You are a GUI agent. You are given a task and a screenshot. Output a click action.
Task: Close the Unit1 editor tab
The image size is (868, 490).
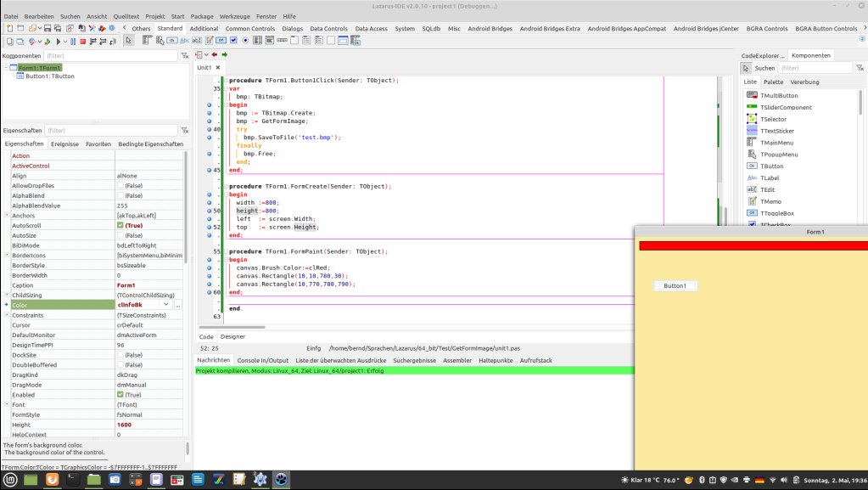coord(218,68)
